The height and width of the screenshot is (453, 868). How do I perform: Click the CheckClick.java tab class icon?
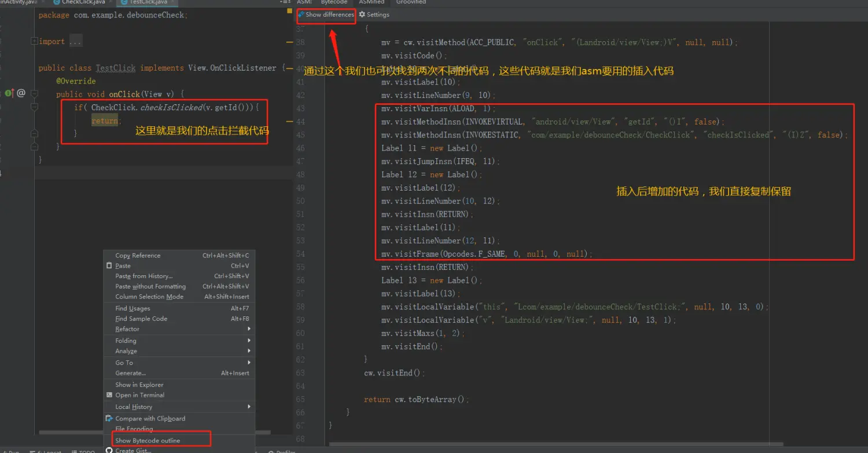point(57,2)
